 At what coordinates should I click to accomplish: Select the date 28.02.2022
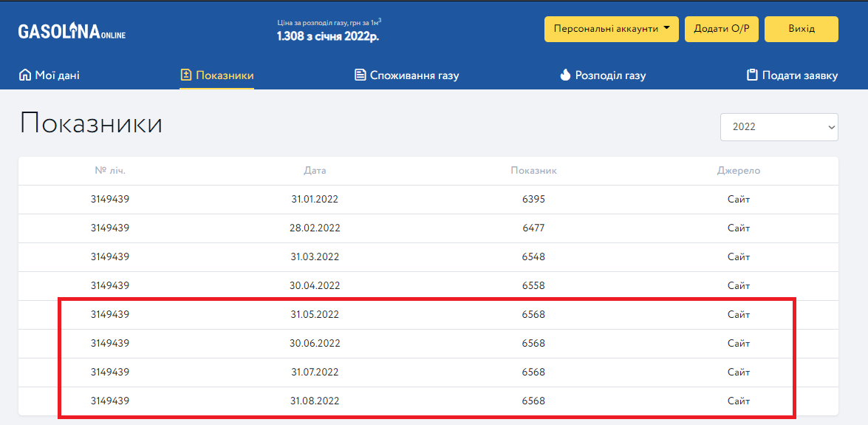click(315, 228)
